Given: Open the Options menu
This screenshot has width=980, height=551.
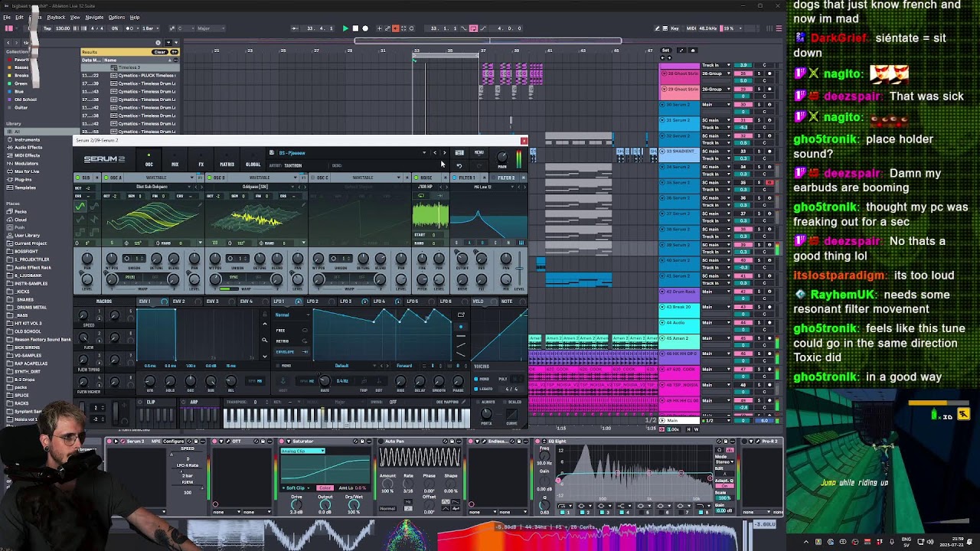Looking at the screenshot, I should pyautogui.click(x=116, y=17).
